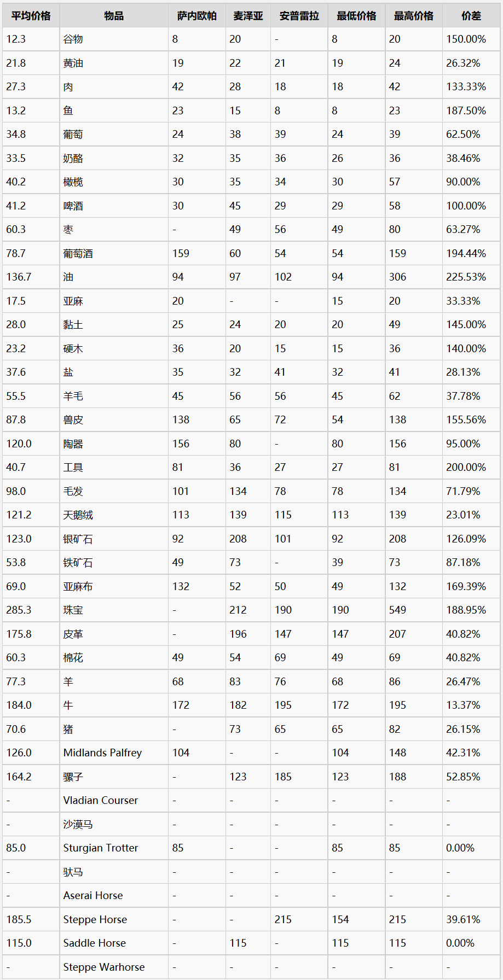The image size is (503, 980).
Task: Click the Steppe Warhorse item cell
Action: pos(114,967)
